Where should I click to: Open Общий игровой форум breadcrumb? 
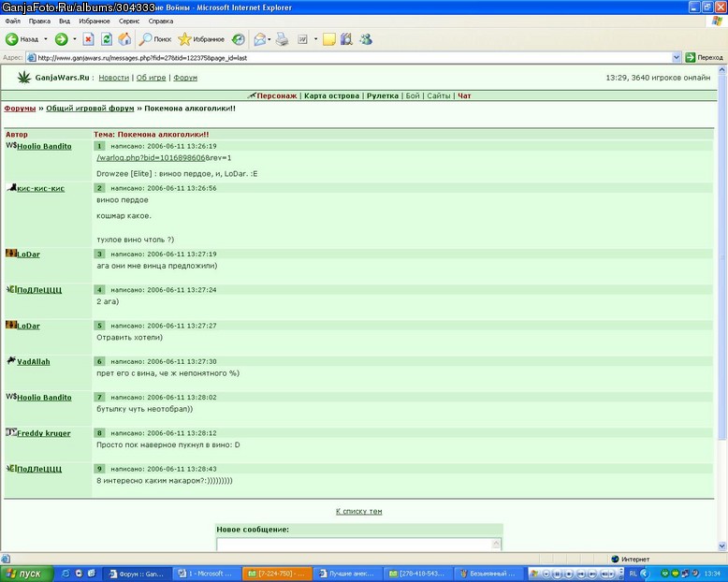coord(90,109)
